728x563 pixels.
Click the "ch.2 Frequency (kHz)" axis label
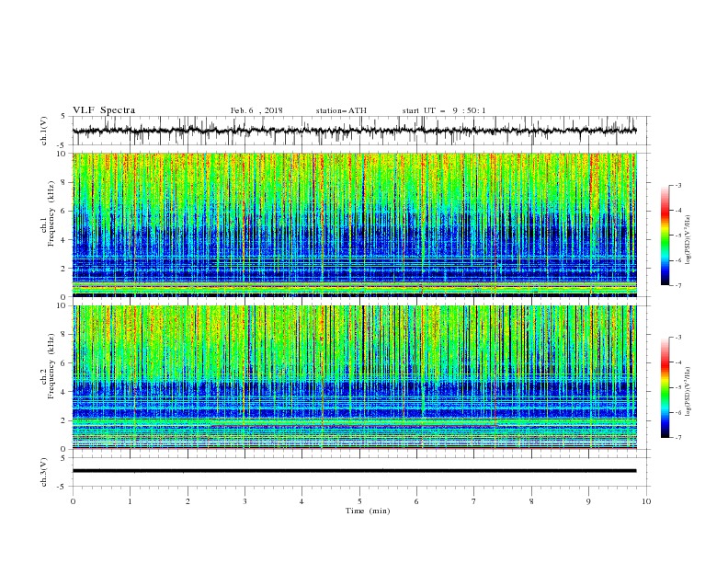[48, 366]
